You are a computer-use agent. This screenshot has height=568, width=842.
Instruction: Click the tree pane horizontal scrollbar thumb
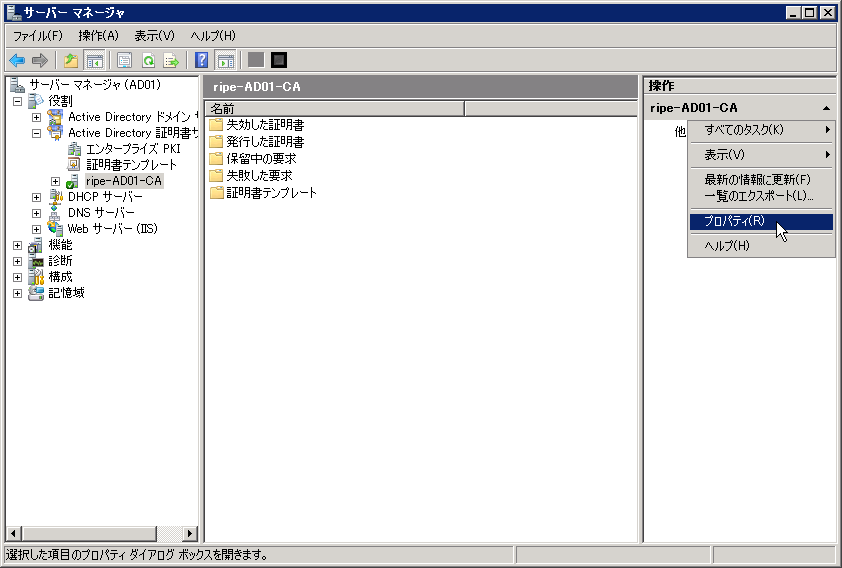pos(89,534)
